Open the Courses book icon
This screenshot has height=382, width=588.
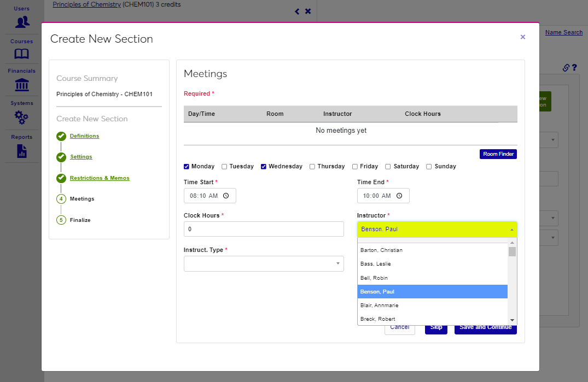tap(22, 54)
